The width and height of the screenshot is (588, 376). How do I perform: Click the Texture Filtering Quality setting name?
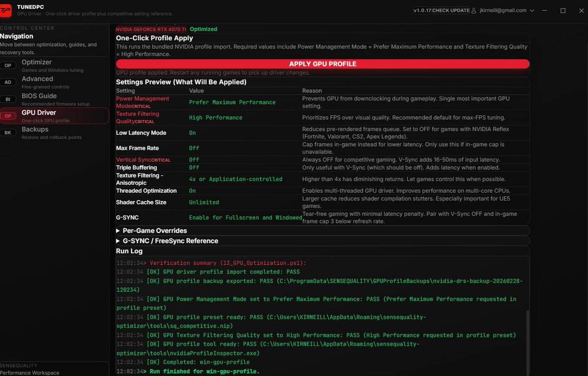pos(138,117)
